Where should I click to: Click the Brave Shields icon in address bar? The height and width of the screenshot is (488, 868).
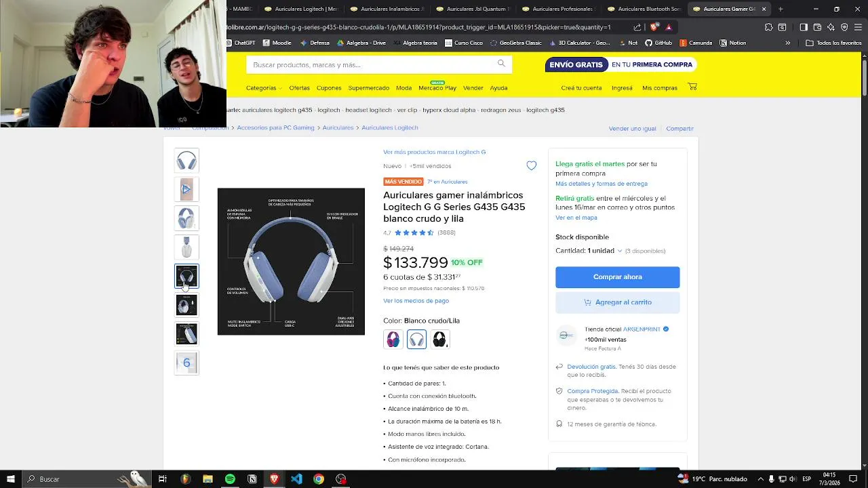coord(654,27)
